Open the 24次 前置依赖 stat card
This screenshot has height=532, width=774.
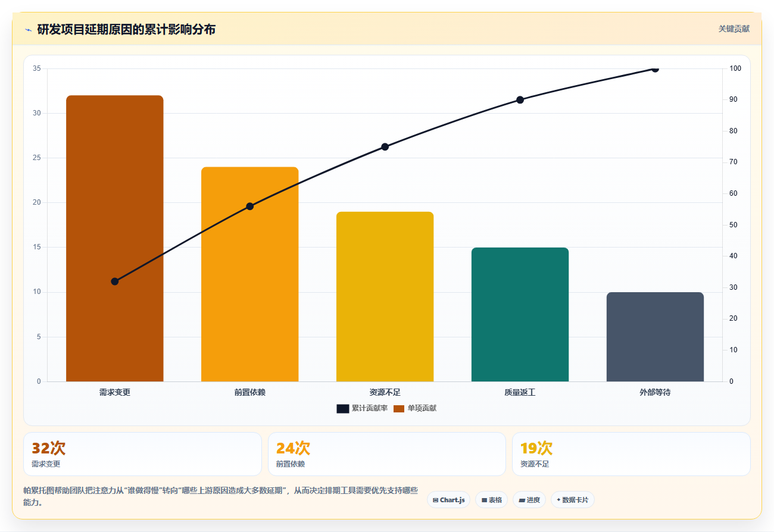pos(387,454)
